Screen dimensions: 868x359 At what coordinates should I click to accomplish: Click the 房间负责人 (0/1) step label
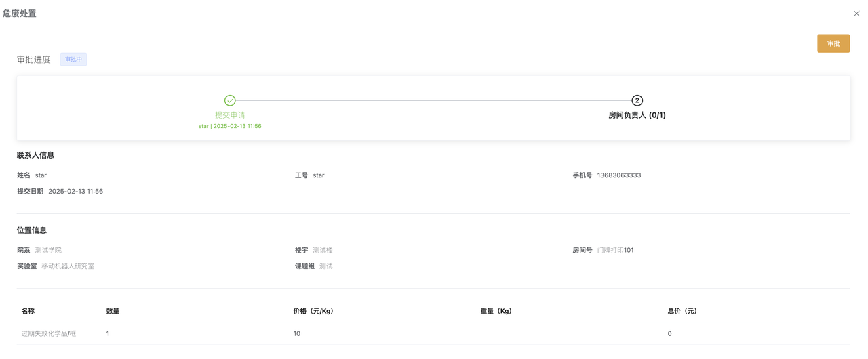[637, 115]
